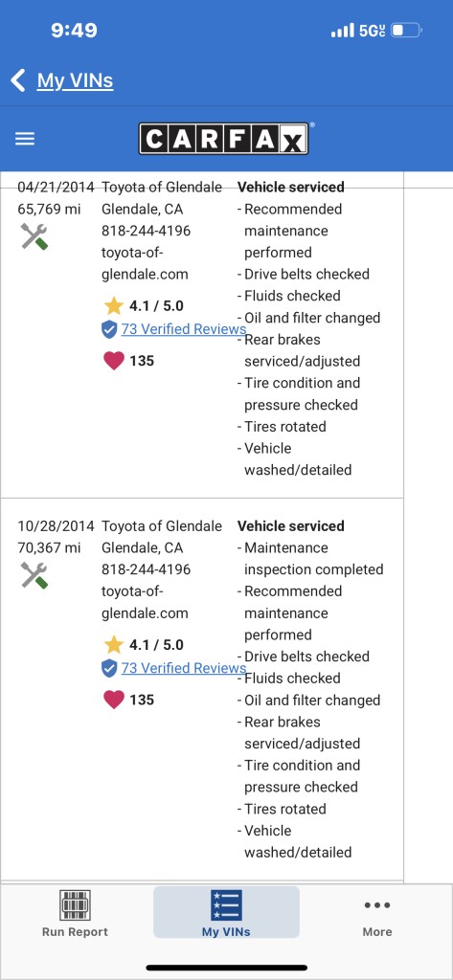Tap the service wrench icon for 10/28/2014

[x=34, y=575]
